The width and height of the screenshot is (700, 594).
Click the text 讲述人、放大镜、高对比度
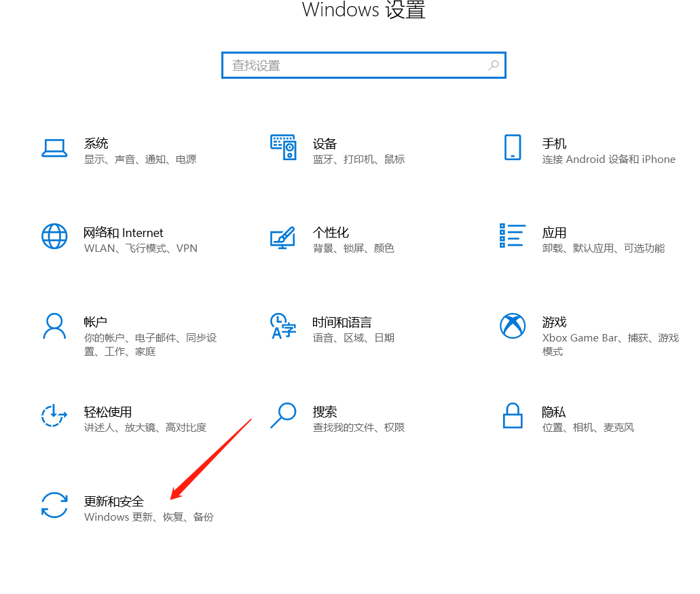tap(145, 428)
